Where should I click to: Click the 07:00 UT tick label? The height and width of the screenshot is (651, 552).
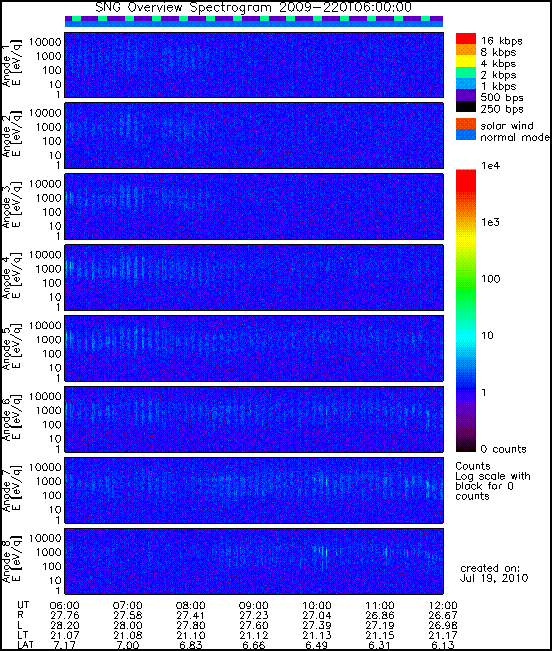coord(127,606)
